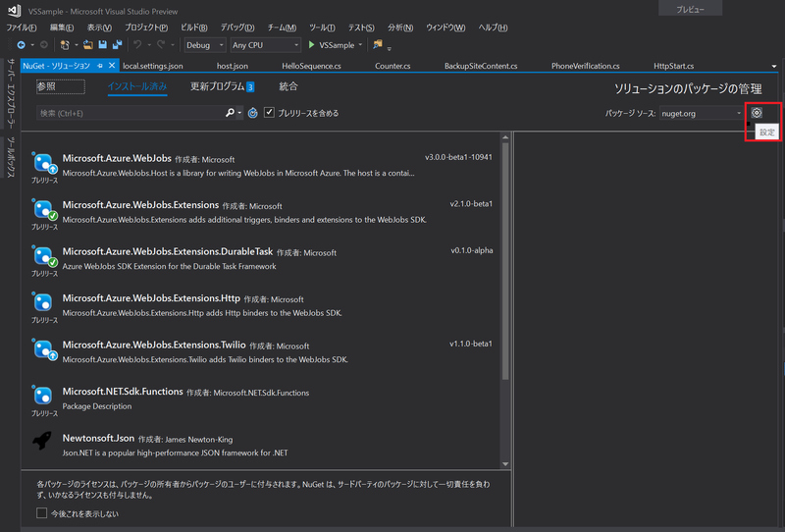The height and width of the screenshot is (532, 785).
Task: Click the Open File folder icon
Action: pyautogui.click(x=87, y=45)
